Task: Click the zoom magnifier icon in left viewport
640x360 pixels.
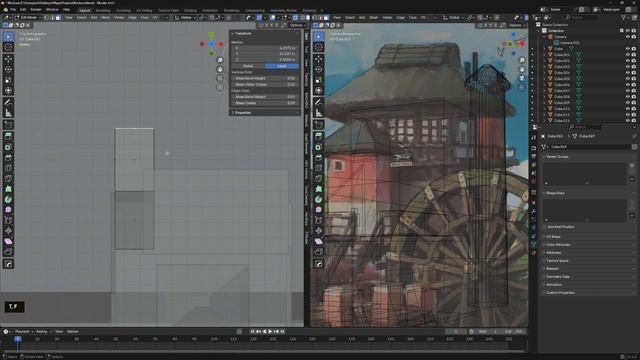Action: (220, 60)
